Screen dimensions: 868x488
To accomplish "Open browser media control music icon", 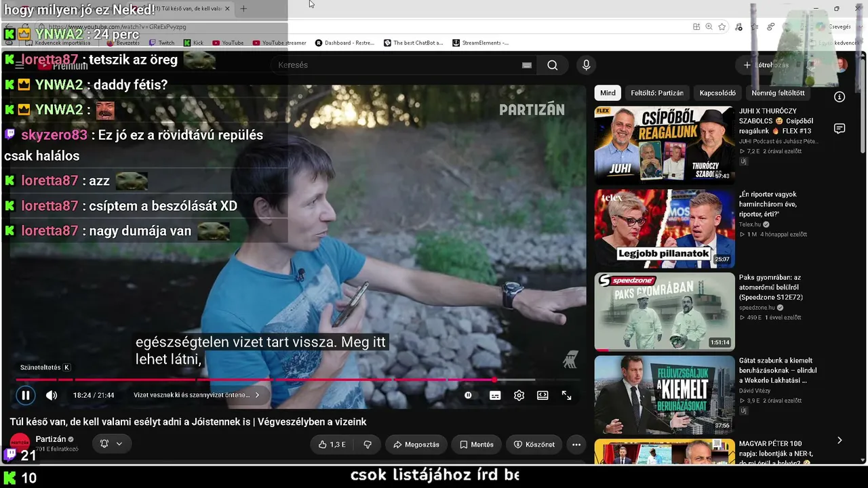I will 738,27.
